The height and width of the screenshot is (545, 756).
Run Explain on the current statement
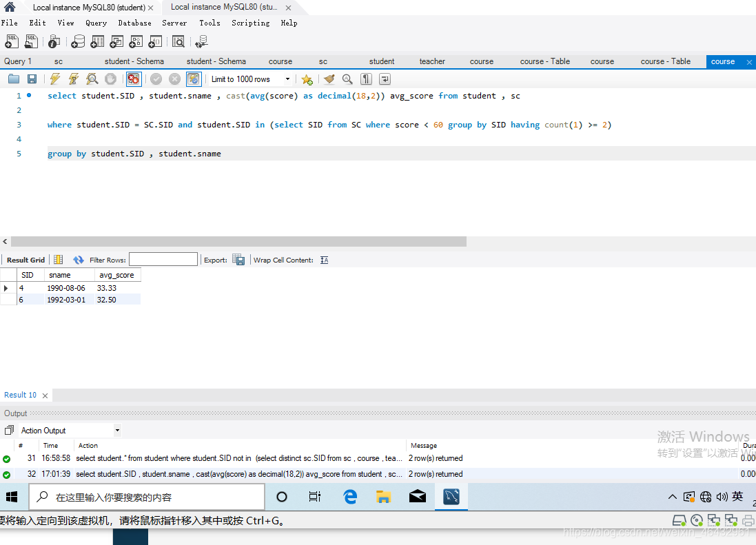(x=92, y=79)
